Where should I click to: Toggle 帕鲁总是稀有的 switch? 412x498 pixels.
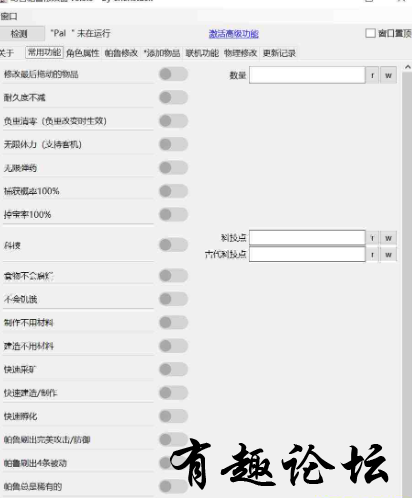coord(173,486)
